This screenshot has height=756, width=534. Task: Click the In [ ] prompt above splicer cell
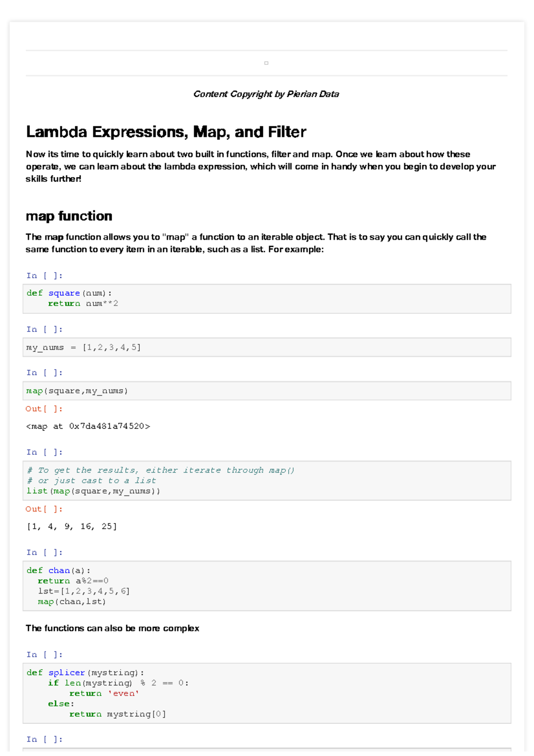pyautogui.click(x=44, y=654)
